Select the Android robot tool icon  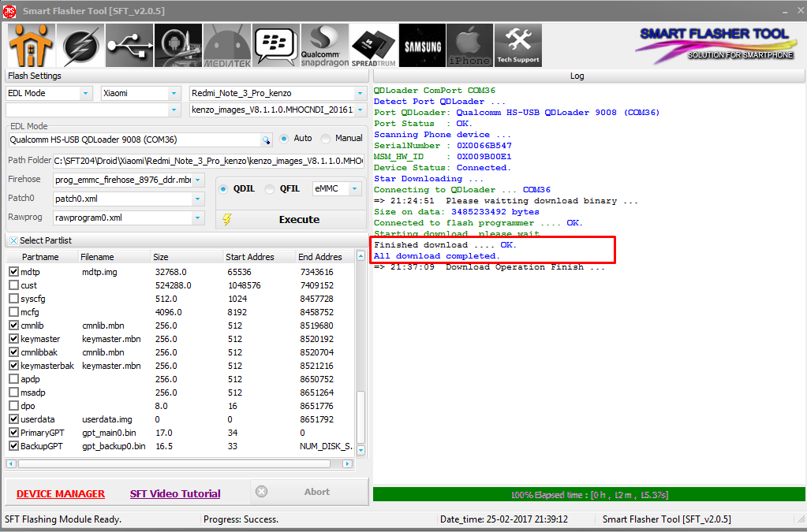pos(178,45)
